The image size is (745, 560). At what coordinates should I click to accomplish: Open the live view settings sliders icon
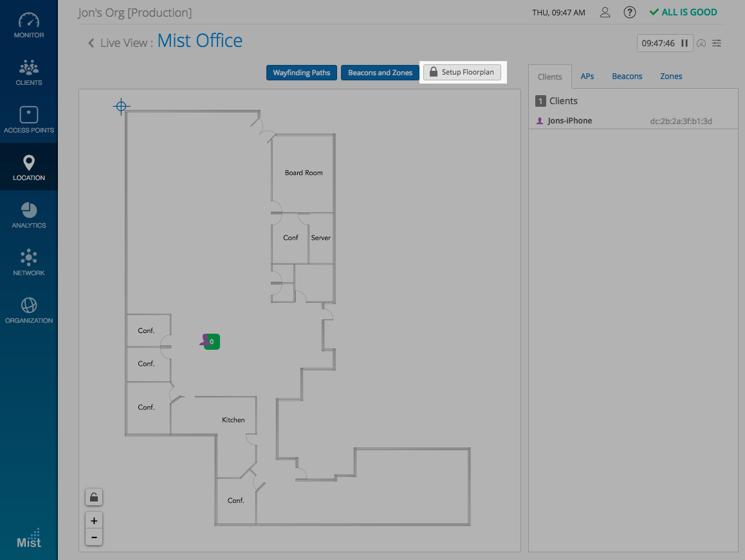[717, 43]
